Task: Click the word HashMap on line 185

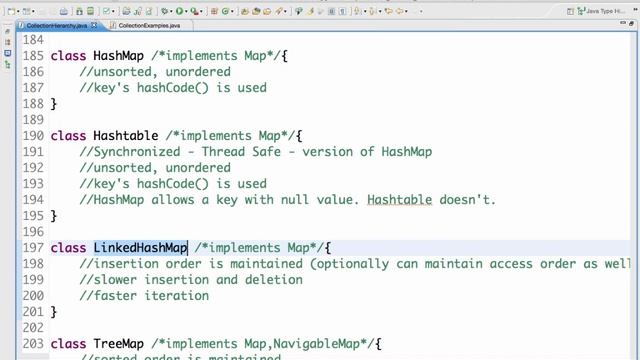Action: [118, 56]
